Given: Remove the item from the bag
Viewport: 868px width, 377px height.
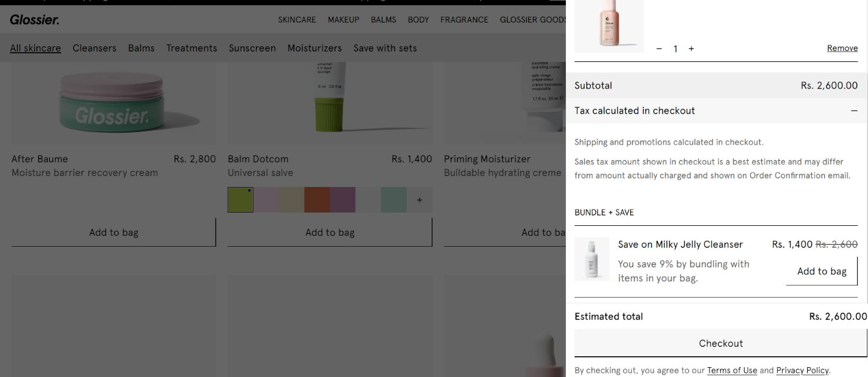Looking at the screenshot, I should pyautogui.click(x=842, y=48).
